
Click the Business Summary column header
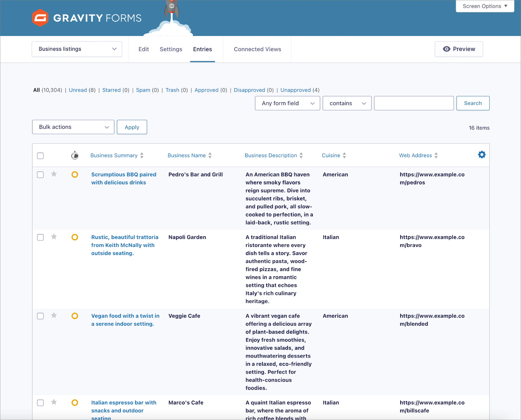tap(114, 156)
